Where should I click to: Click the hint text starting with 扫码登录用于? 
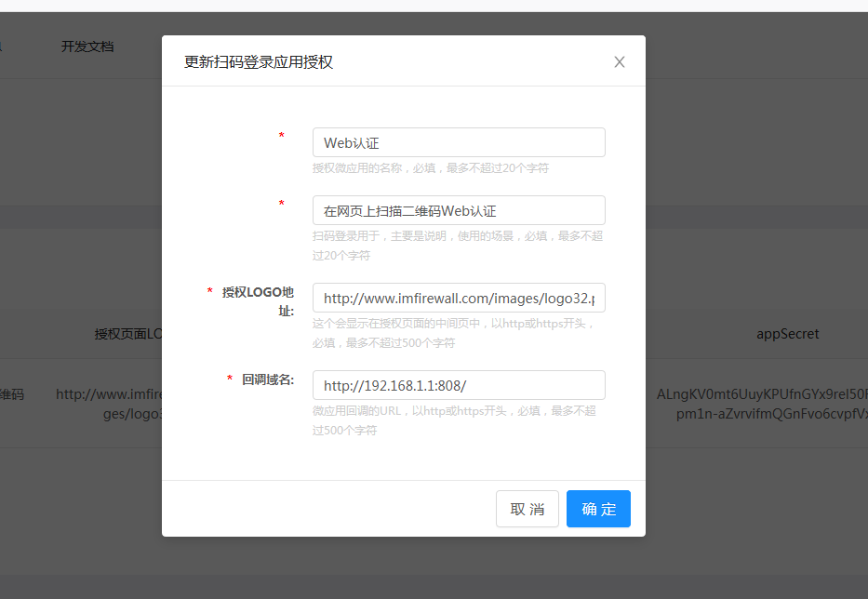point(457,246)
